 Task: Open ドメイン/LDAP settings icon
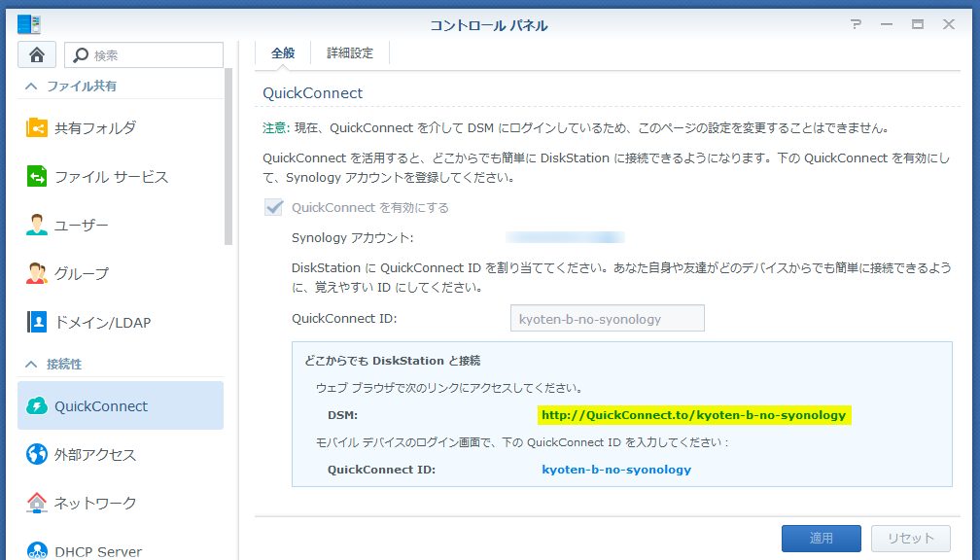[37, 322]
